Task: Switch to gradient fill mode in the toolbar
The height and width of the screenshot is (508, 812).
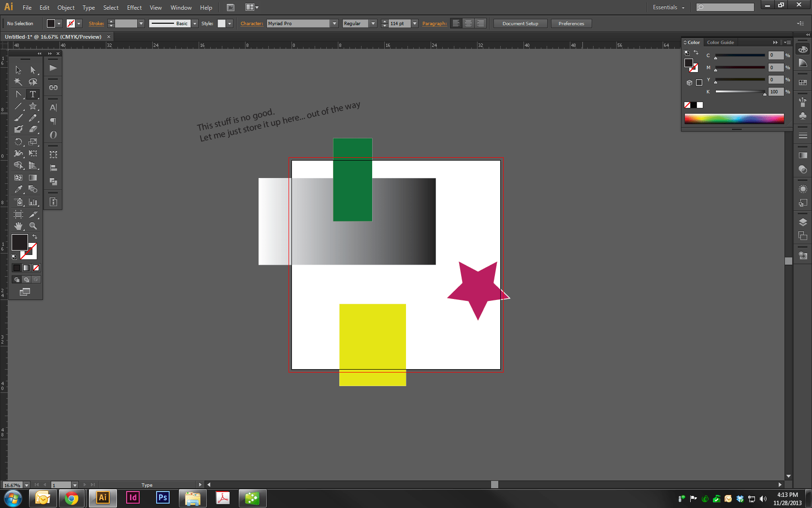Action: point(26,268)
